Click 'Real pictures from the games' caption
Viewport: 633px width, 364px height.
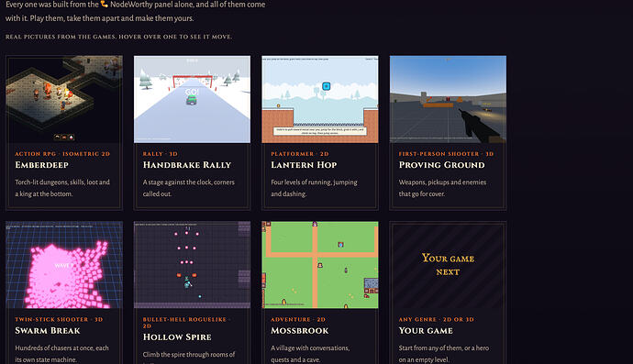point(119,37)
